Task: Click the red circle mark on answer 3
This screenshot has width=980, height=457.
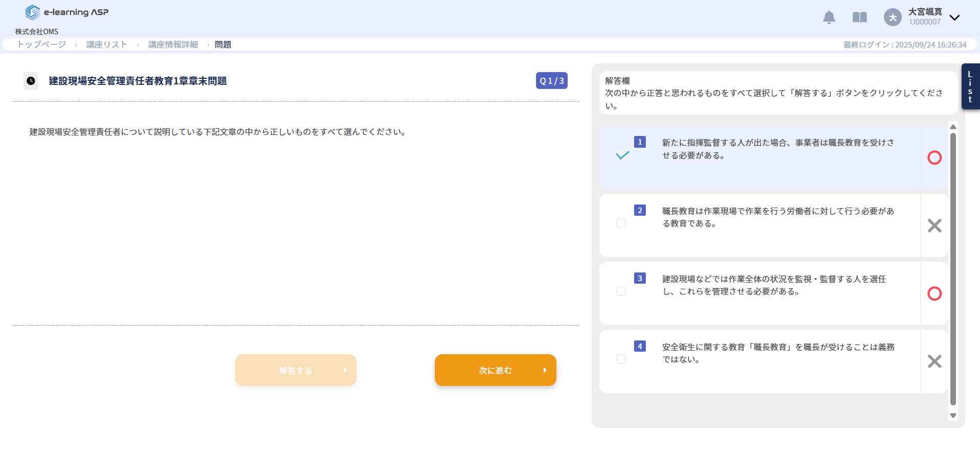Action: 934,293
